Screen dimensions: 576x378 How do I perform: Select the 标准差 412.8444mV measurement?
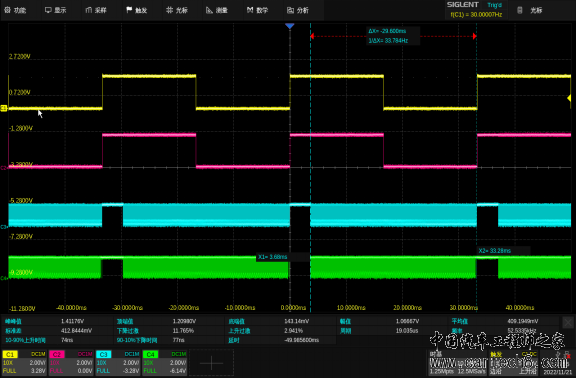pos(58,331)
